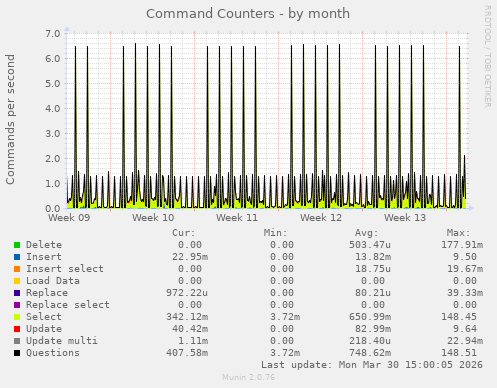497x388 pixels.
Task: Click the 'Max:' column header
Action: (x=459, y=233)
